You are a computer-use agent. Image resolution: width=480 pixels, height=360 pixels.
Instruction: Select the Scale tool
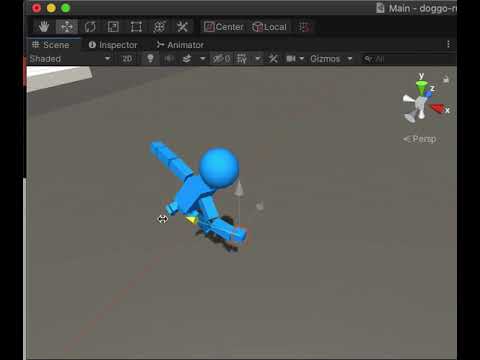[x=113, y=27]
